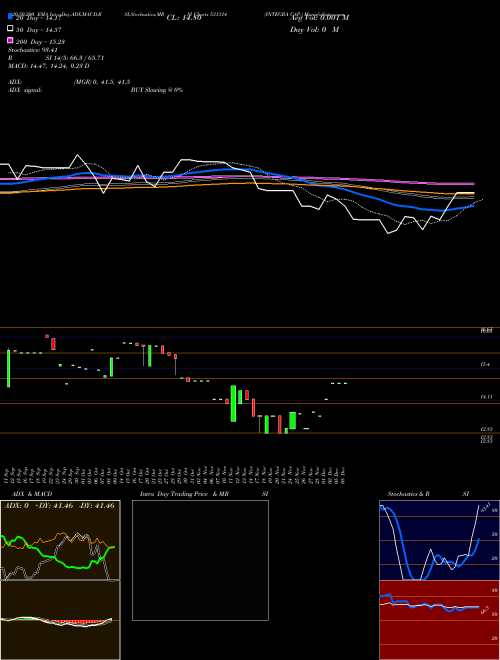Click the 'ADX signal:' label
The height and width of the screenshot is (660, 500).
(25, 90)
